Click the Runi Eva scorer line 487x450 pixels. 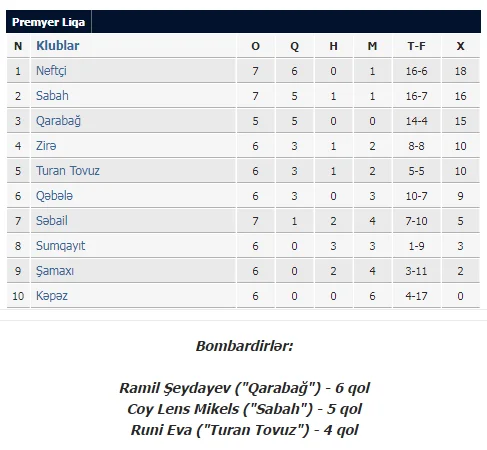pyautogui.click(x=244, y=430)
